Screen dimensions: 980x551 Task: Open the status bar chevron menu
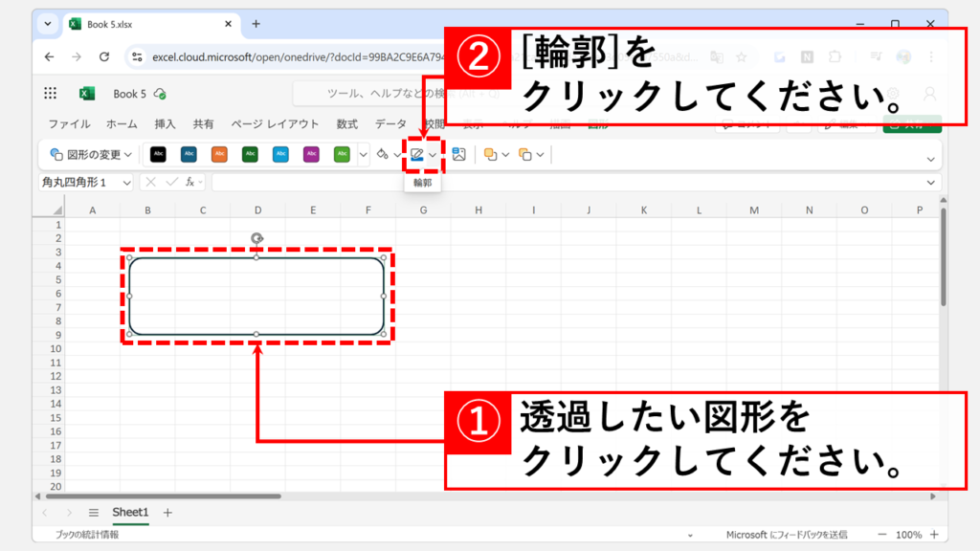tap(690, 535)
